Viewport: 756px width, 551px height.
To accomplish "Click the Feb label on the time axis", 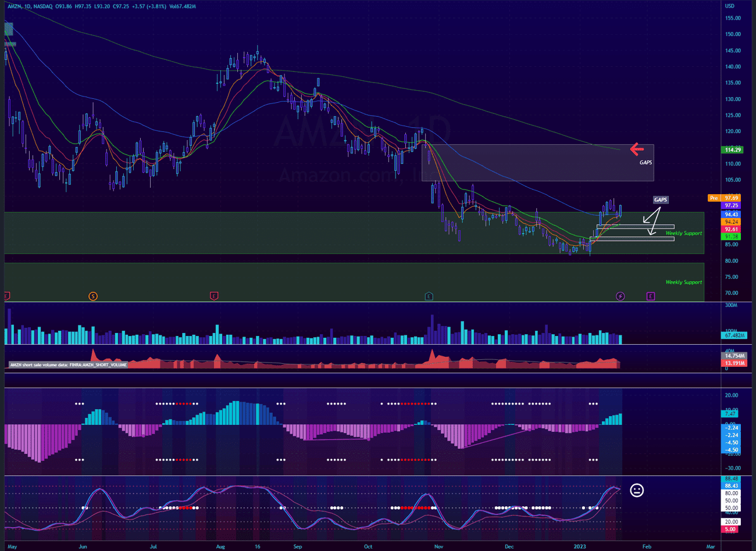I will (x=647, y=547).
